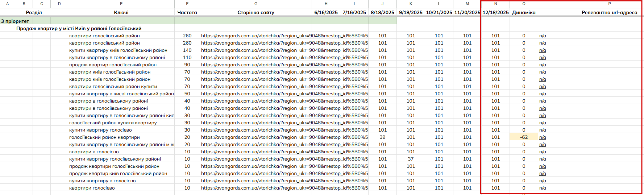644x195 pixels.
Task: Select 'Продаж квартир у місті Київ' group title
Action: point(79,28)
